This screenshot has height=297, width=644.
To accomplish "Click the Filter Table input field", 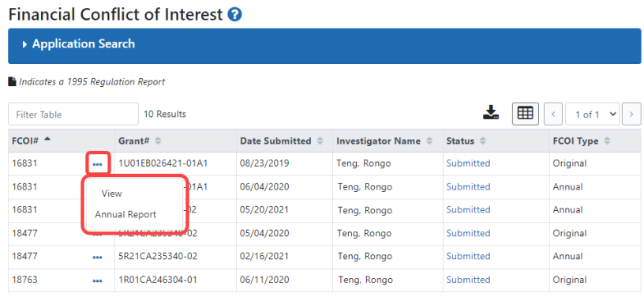I will point(73,115).
